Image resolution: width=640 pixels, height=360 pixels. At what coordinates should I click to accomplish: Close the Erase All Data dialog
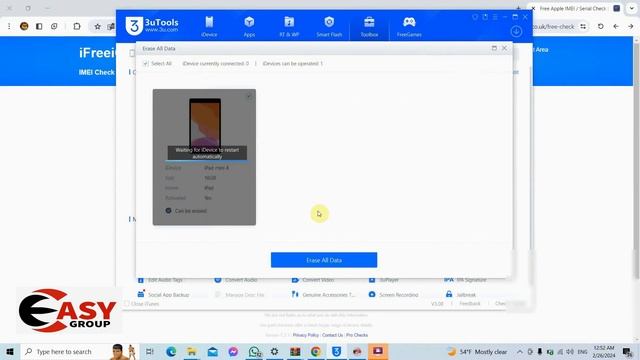(504, 48)
